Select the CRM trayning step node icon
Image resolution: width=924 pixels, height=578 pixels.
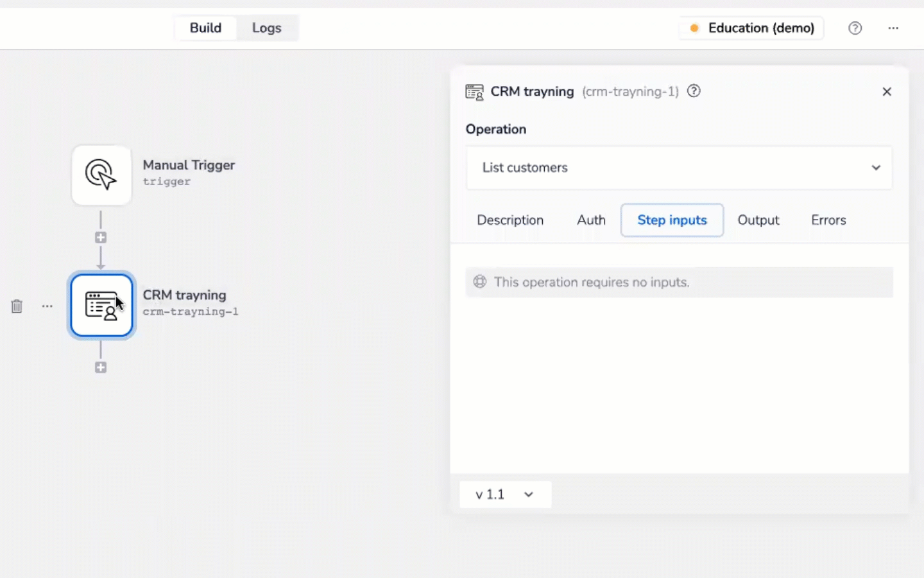pyautogui.click(x=101, y=305)
